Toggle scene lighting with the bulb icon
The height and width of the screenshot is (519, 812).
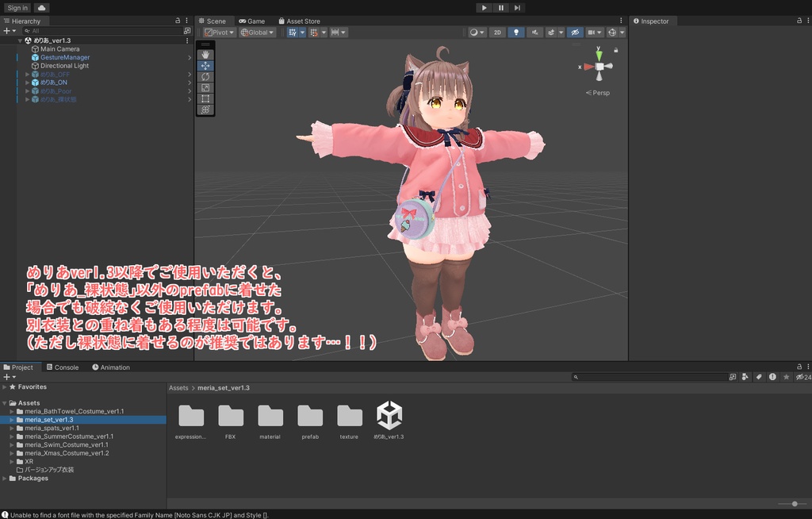518,32
